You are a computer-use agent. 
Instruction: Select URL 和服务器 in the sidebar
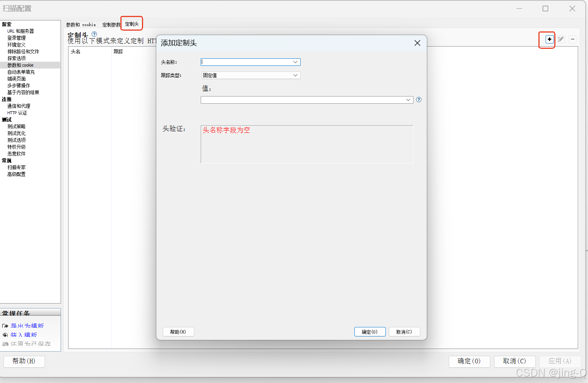[x=21, y=31]
